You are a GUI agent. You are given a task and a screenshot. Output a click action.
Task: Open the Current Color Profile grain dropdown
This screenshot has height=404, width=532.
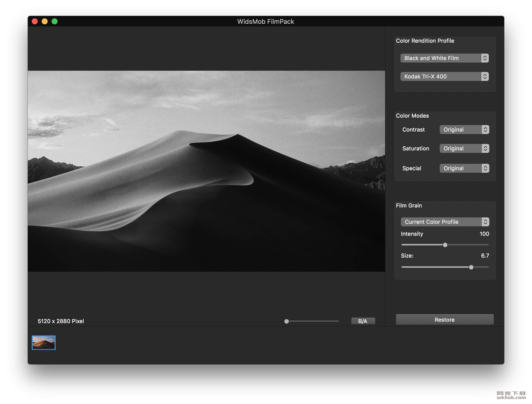coord(445,222)
